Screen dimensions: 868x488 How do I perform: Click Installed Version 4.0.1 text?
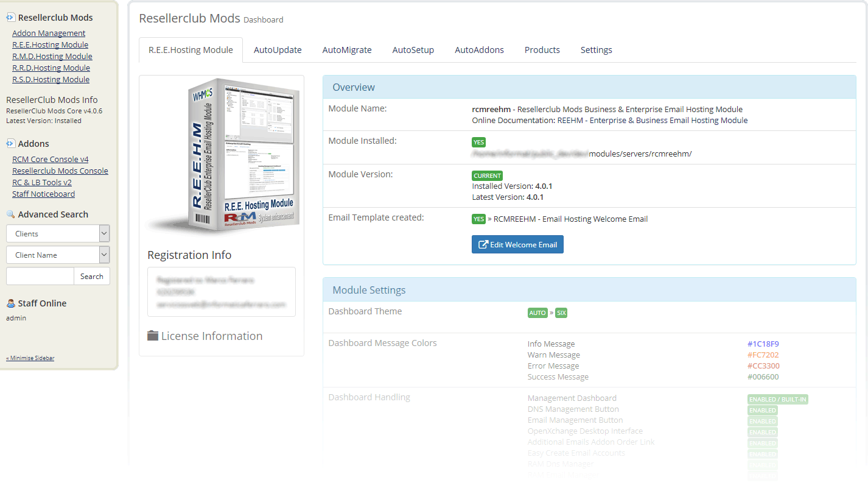512,186
